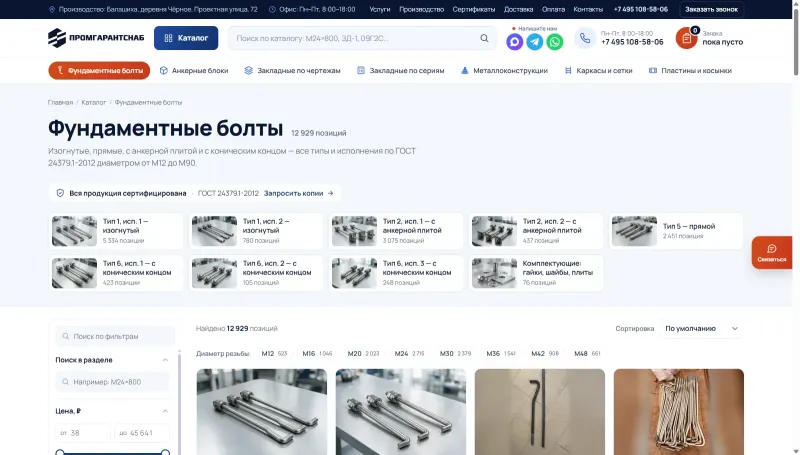Open Сертификаты menu item

pos(473,9)
